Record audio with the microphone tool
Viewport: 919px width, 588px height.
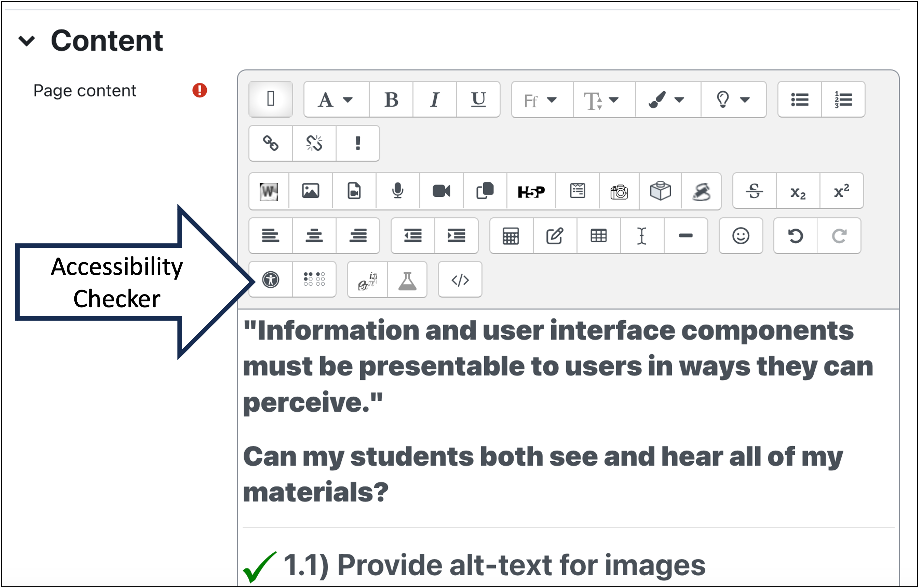(398, 192)
